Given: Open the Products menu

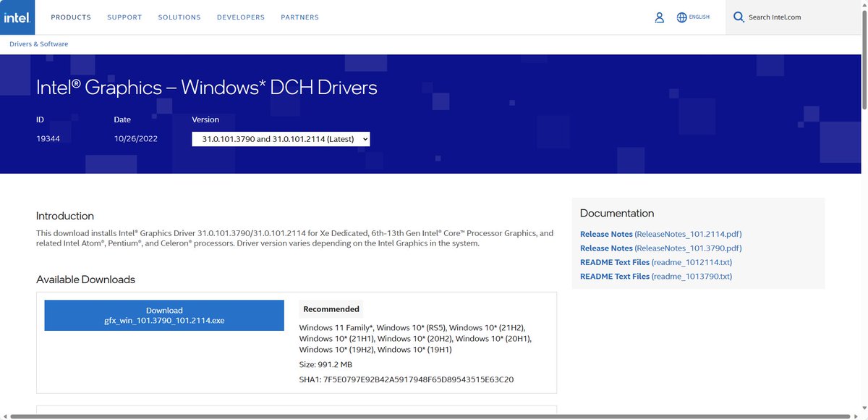Looking at the screenshot, I should (x=71, y=17).
